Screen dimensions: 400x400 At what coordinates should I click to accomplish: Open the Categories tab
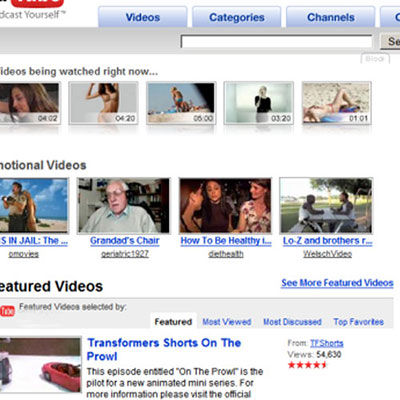pyautogui.click(x=237, y=17)
